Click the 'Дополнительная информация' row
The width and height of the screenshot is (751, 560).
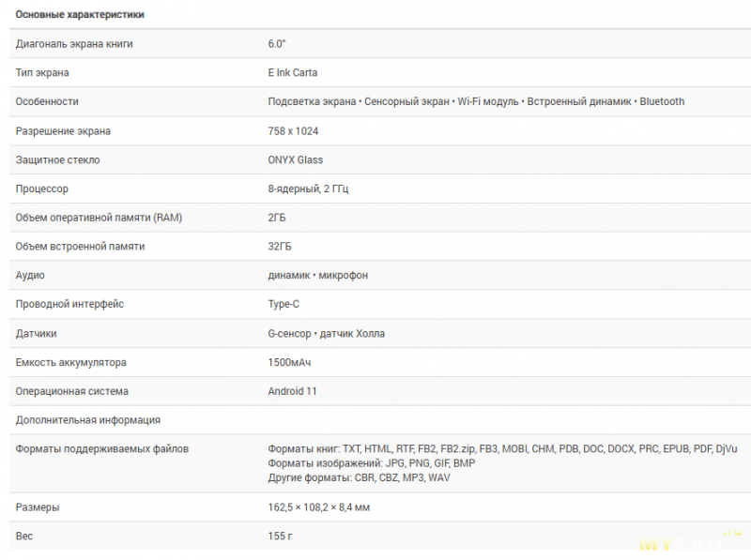[x=380, y=420]
